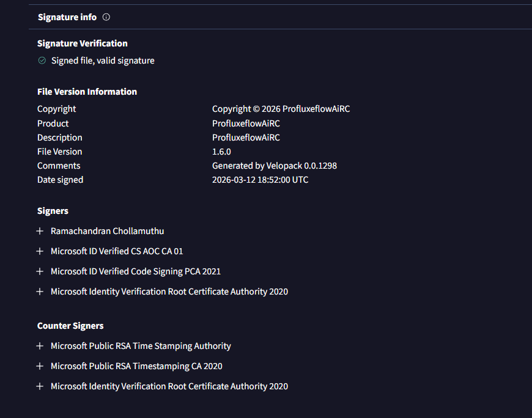Click Microsoft ID Verified Code Signing PCA 2021 name
532x418 pixels.
pyautogui.click(x=136, y=271)
